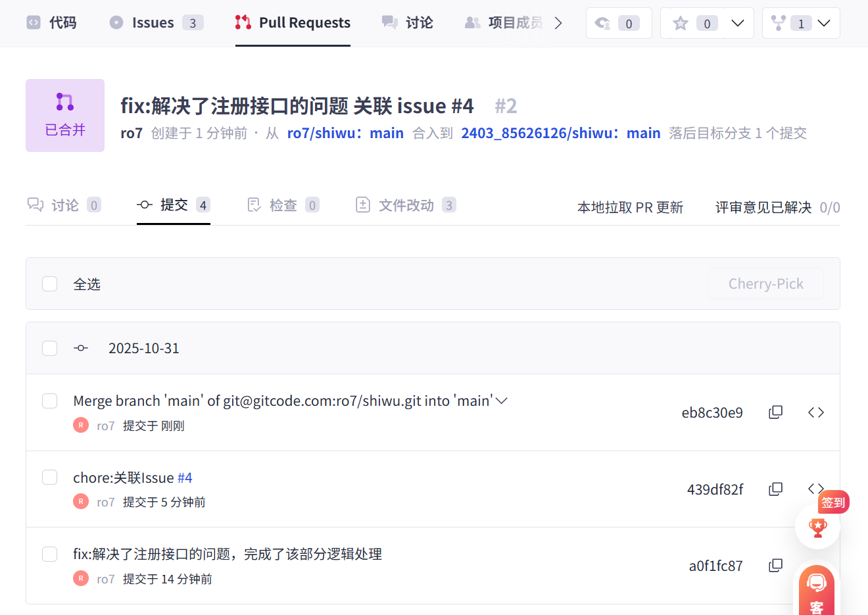Click the fork count 1

801,24
